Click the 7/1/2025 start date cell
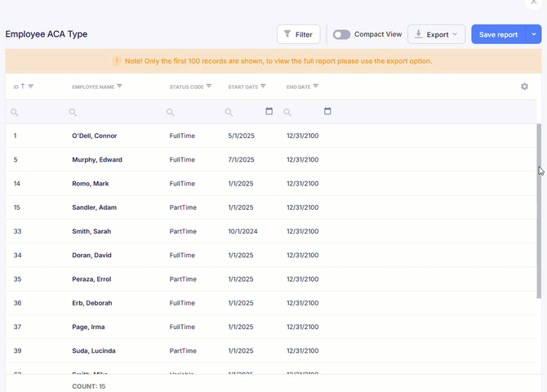547x392 pixels. (242, 159)
